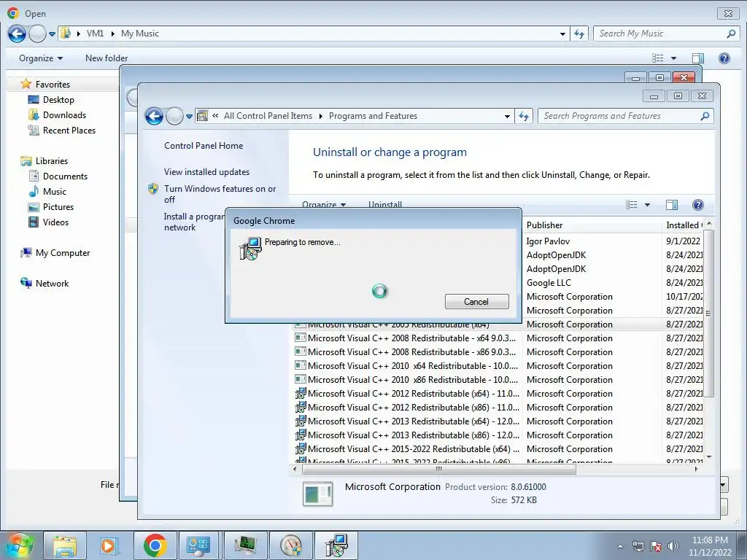The width and height of the screenshot is (747, 560).
Task: Open view options dropdown arrow in Programs and Features
Action: pos(648,205)
